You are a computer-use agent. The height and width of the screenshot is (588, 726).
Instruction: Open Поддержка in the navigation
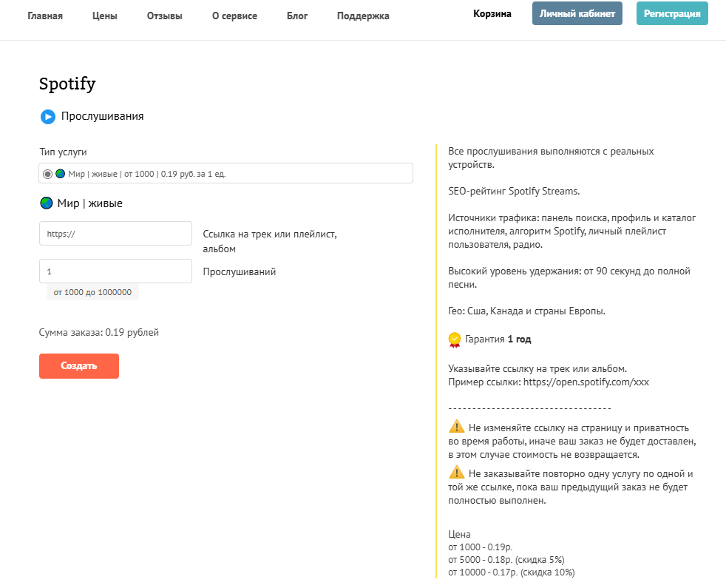click(363, 16)
